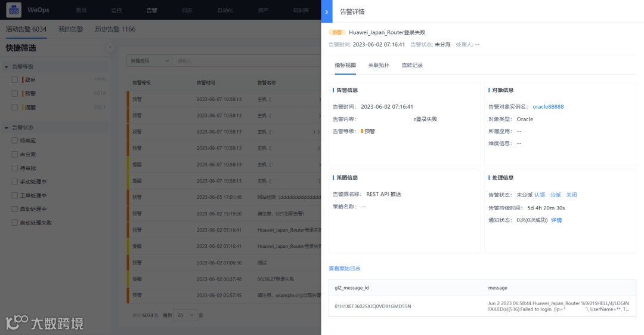Click the 分派 action link
This screenshot has height=335, width=644.
tap(555, 195)
